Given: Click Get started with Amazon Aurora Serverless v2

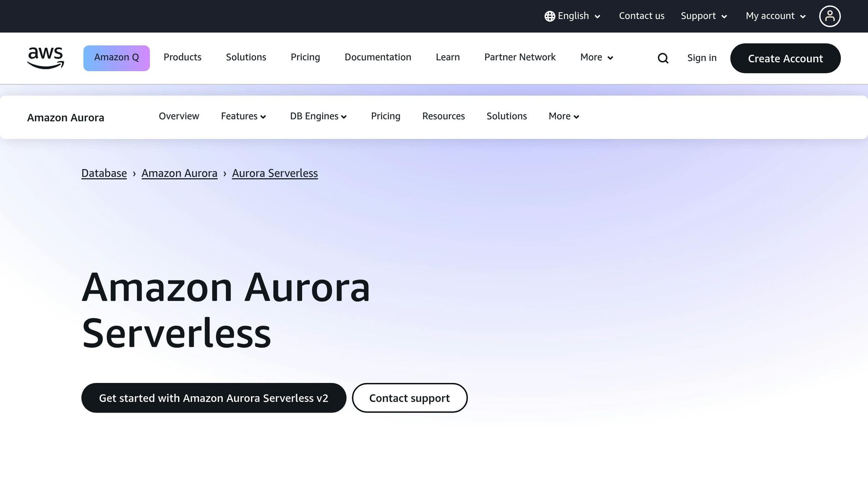Looking at the screenshot, I should [x=214, y=398].
